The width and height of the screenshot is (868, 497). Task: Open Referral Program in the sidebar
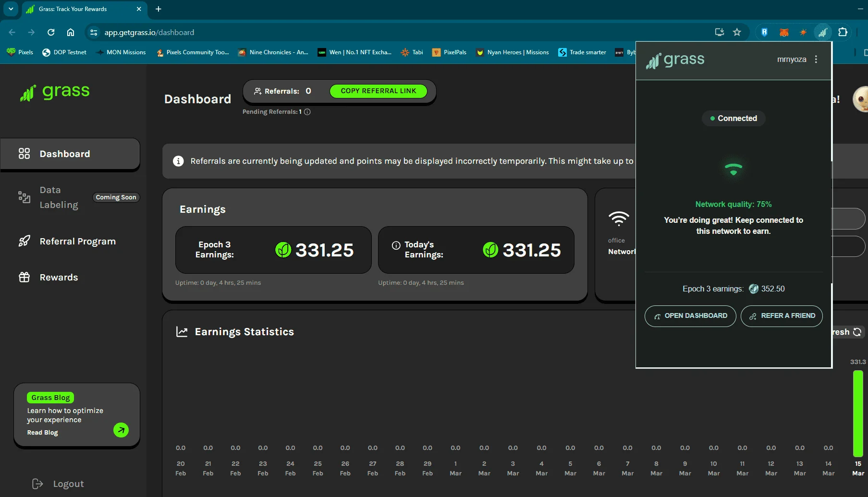67,241
